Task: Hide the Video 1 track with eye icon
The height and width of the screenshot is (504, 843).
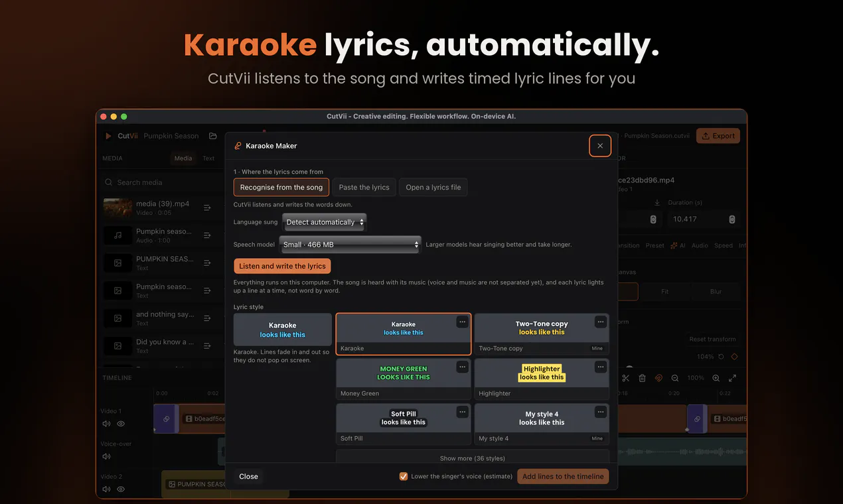Action: coord(121,423)
